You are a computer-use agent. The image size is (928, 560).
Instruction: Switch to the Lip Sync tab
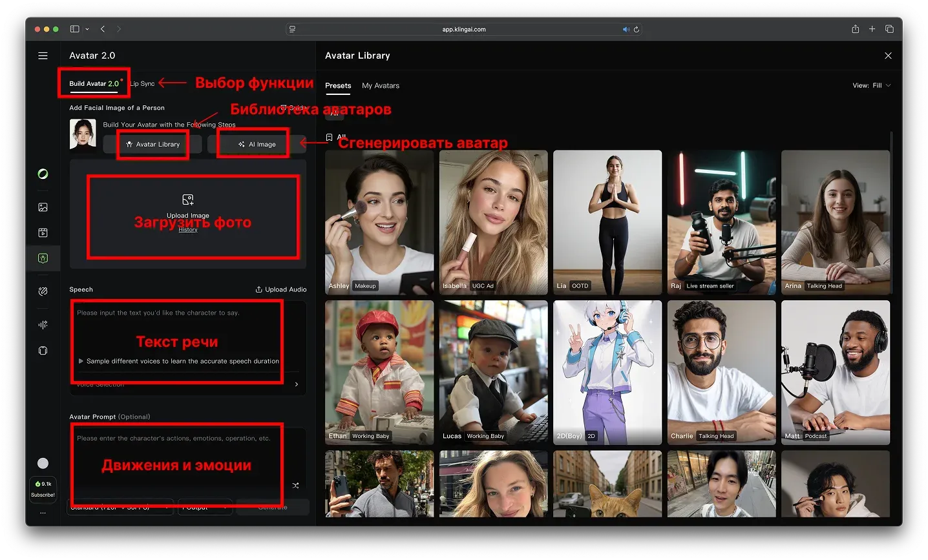[142, 84]
